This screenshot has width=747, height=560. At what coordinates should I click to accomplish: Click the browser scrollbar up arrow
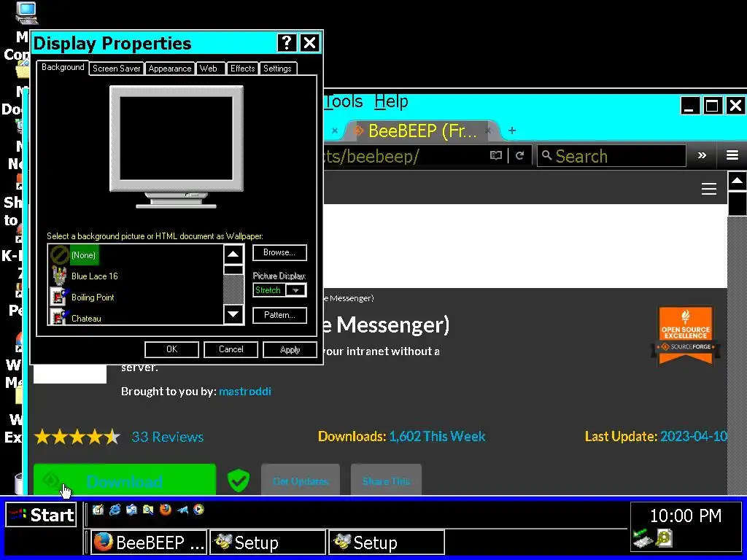pos(737,181)
